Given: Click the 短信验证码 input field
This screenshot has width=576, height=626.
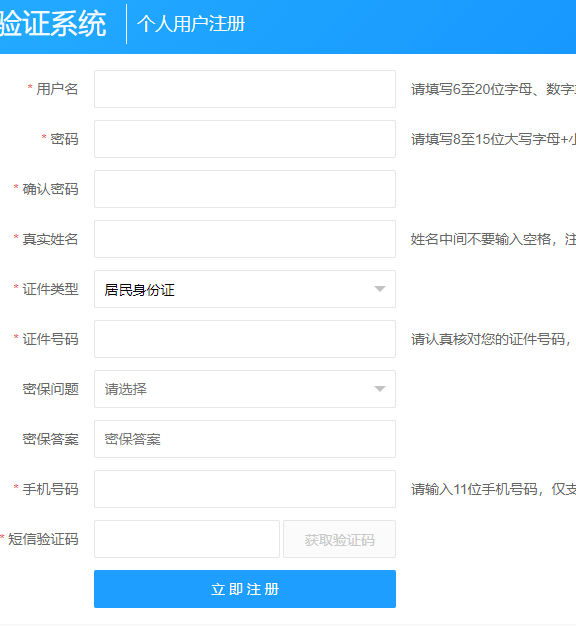Looking at the screenshot, I should click(x=187, y=539).
